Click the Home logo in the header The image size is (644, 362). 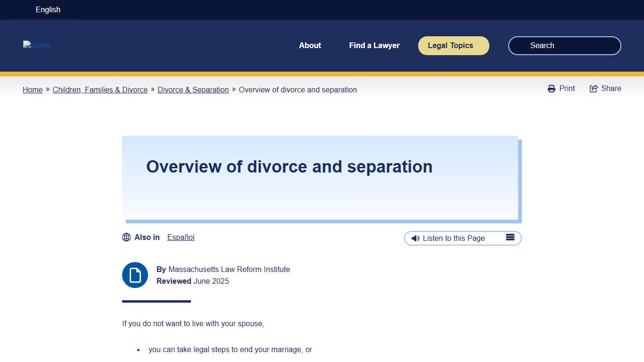[x=37, y=45]
